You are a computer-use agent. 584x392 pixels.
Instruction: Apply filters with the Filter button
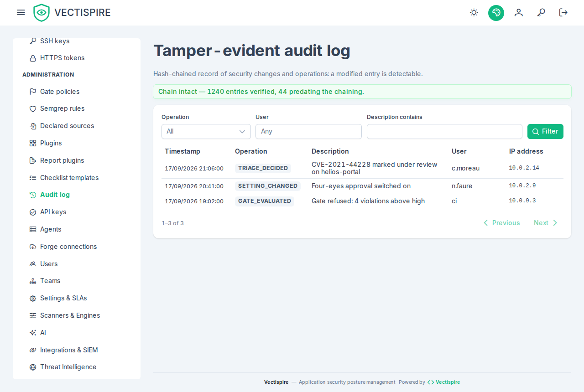coord(545,131)
